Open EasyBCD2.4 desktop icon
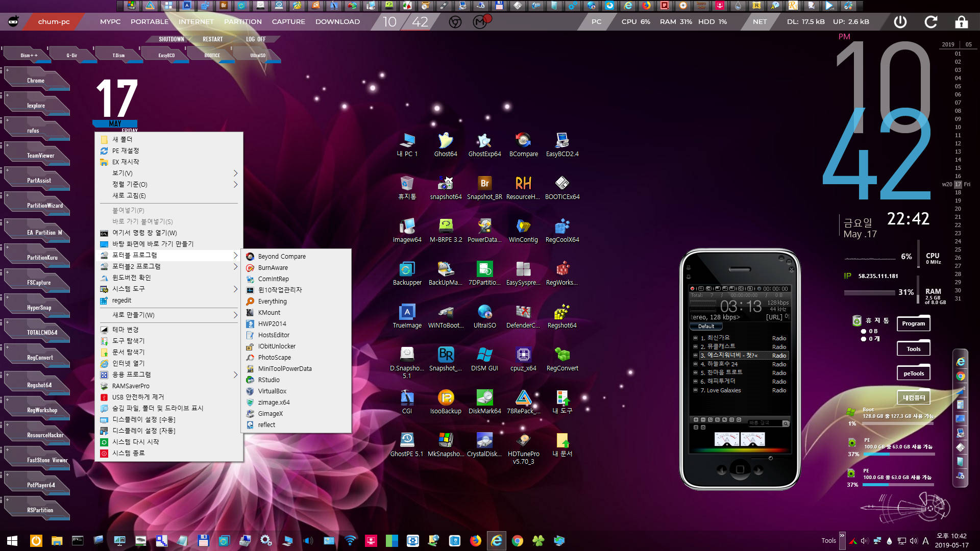Image resolution: width=980 pixels, height=551 pixels. pyautogui.click(x=562, y=145)
